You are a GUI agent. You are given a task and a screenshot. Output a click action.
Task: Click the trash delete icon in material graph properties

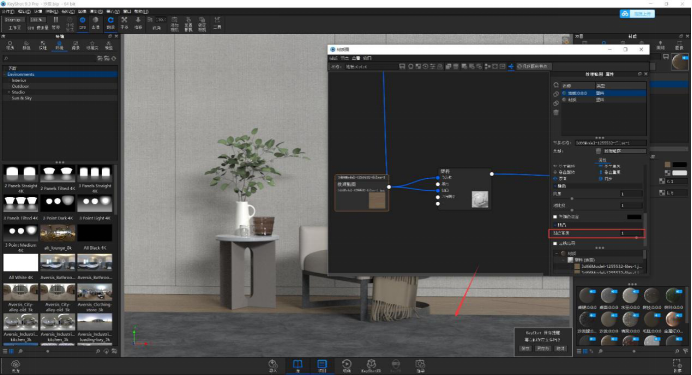[x=556, y=112]
